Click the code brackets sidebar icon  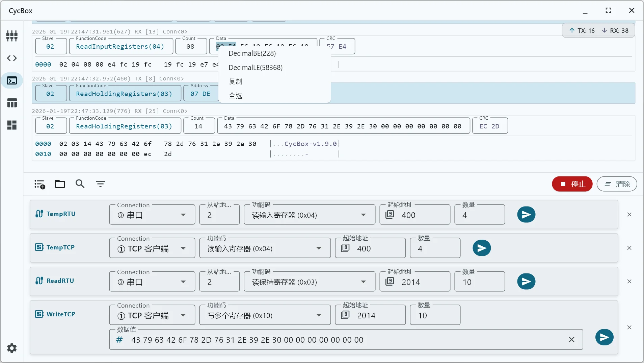(12, 58)
